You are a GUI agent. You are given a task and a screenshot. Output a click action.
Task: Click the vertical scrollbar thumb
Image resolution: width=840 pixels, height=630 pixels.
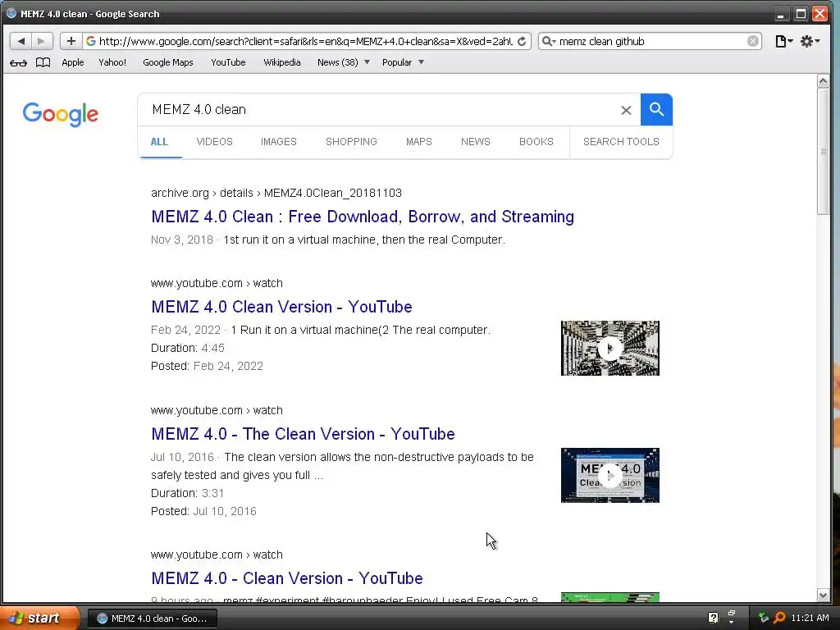823,152
